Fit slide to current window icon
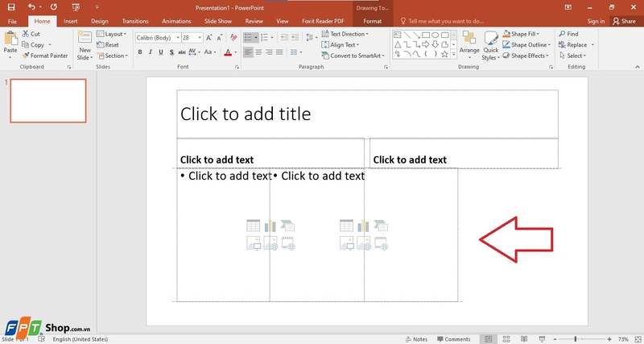Image resolution: width=644 pixels, height=344 pixels. (638, 339)
